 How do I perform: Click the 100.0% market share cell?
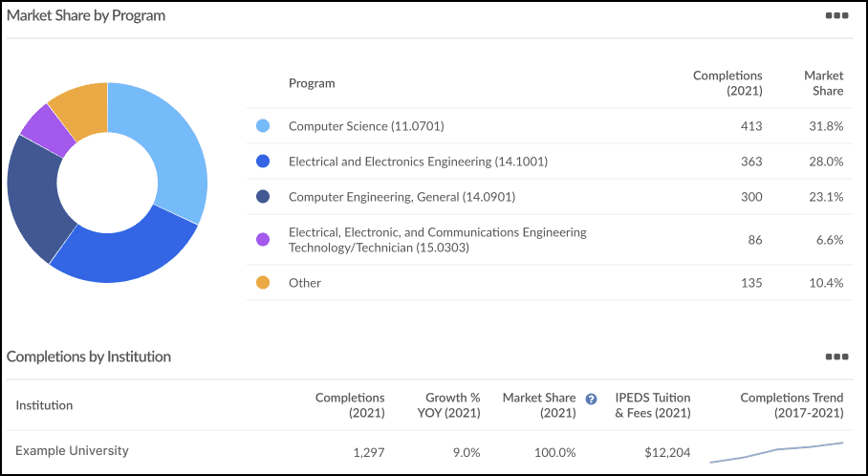(x=555, y=452)
